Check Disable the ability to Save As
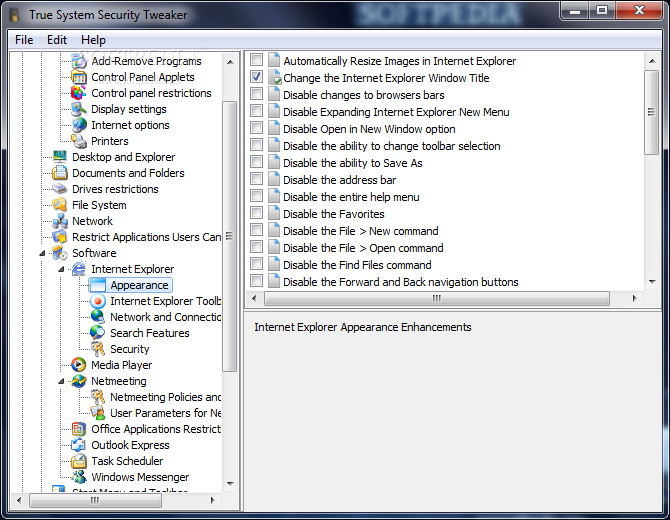The width and height of the screenshot is (670, 520). tap(256, 162)
